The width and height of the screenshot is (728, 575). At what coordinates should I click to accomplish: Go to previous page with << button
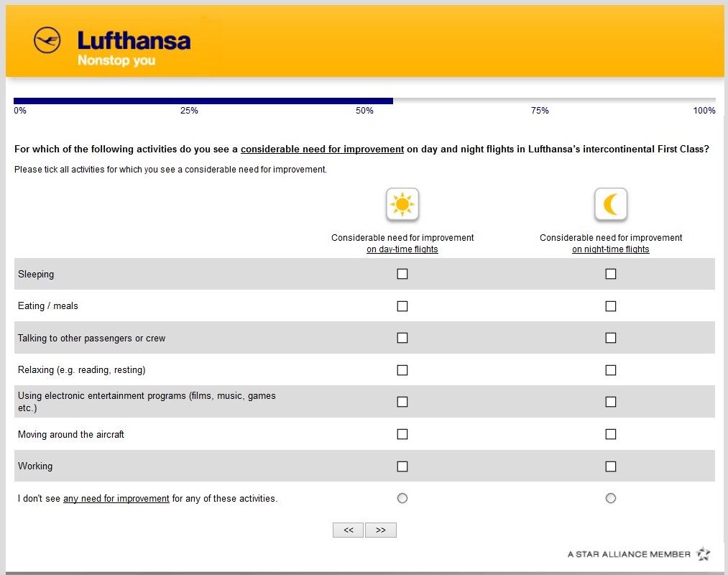tap(349, 530)
